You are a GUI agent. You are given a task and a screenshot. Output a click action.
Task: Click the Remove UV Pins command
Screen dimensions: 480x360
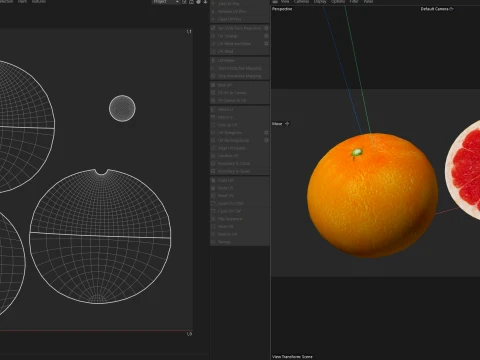pos(239,12)
